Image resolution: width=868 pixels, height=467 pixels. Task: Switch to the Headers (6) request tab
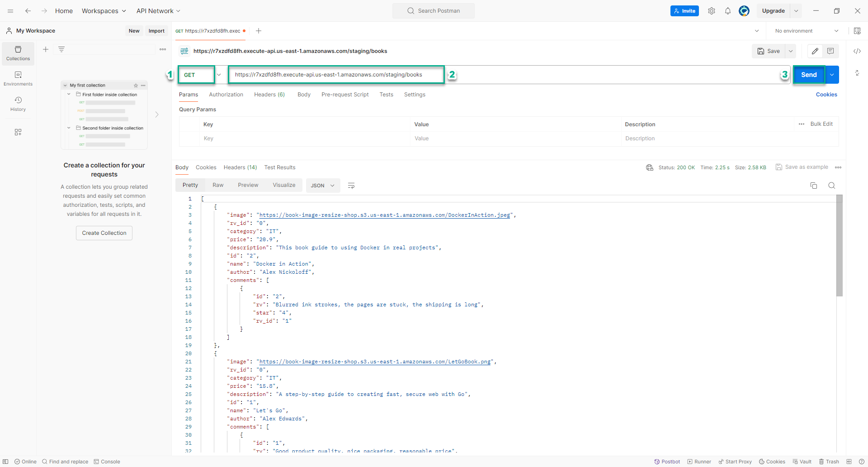[269, 95]
